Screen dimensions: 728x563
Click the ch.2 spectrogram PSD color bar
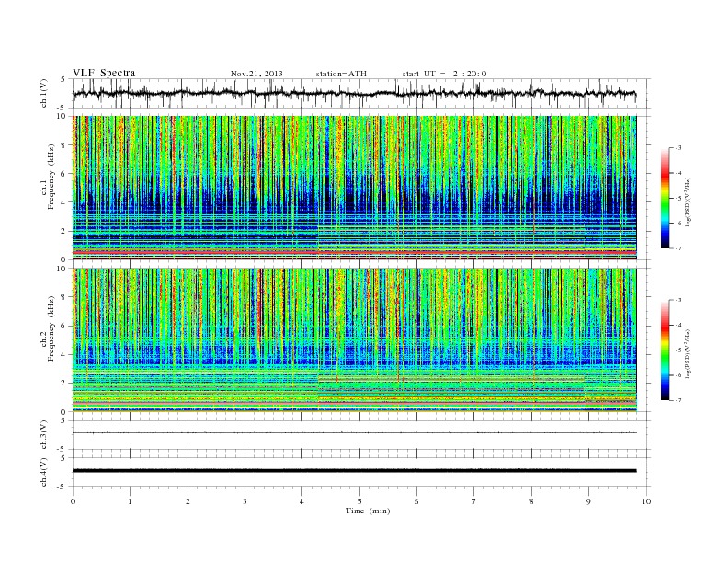tap(665, 350)
